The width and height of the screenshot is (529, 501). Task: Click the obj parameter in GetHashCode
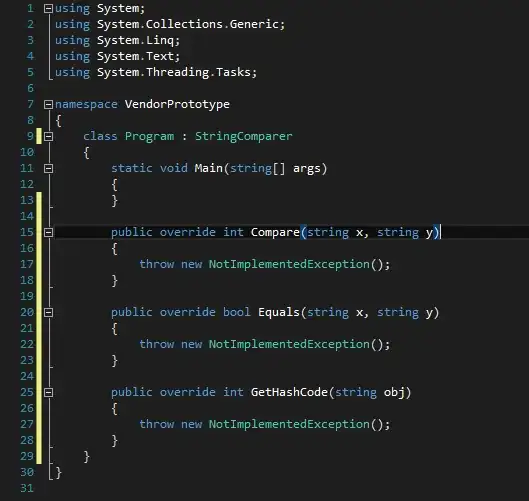(394, 392)
